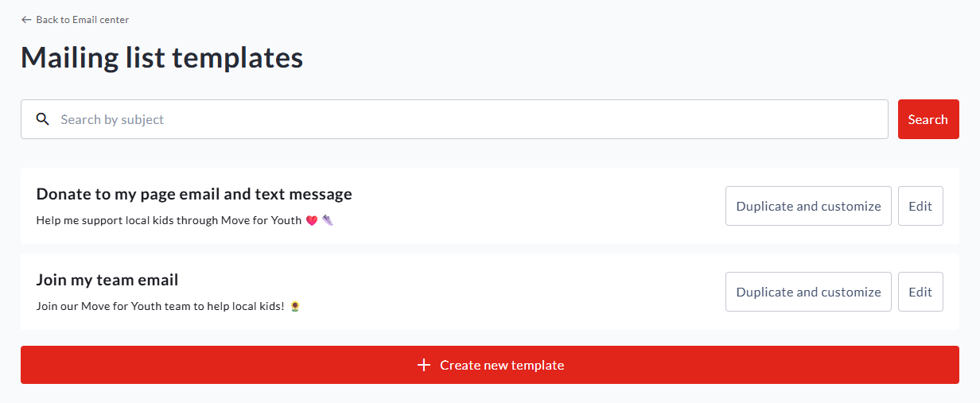Duplicate and customize the Donate template
Viewport: 980px width, 403px height.
(x=808, y=206)
